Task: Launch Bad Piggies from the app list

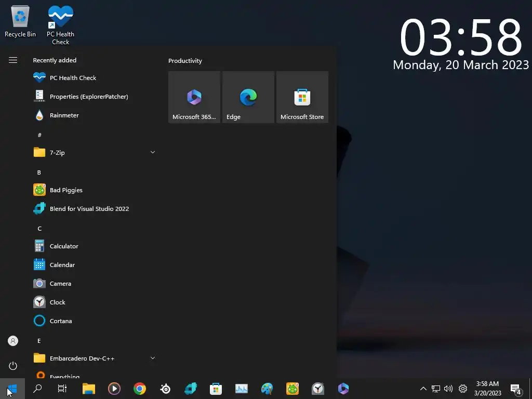Action: 95,190
